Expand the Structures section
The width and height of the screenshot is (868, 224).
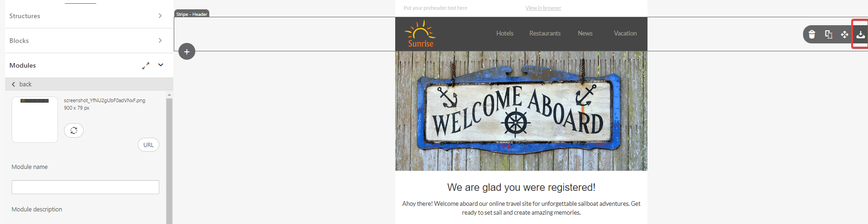click(x=86, y=16)
